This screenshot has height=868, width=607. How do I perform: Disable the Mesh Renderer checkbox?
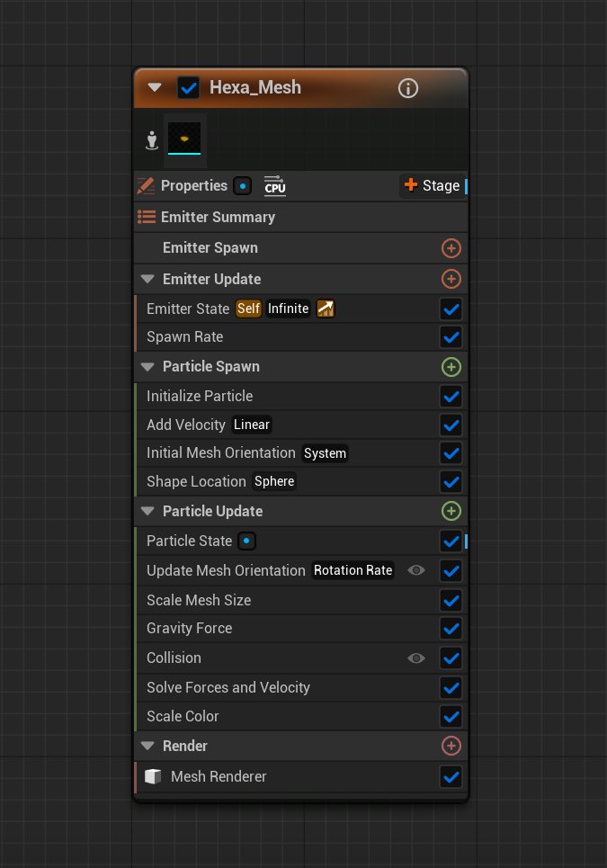click(x=451, y=776)
